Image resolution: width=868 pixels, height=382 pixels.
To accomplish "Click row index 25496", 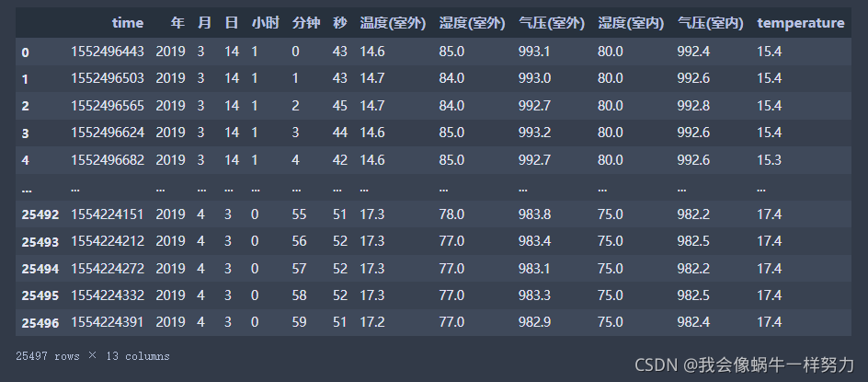I will [x=40, y=323].
